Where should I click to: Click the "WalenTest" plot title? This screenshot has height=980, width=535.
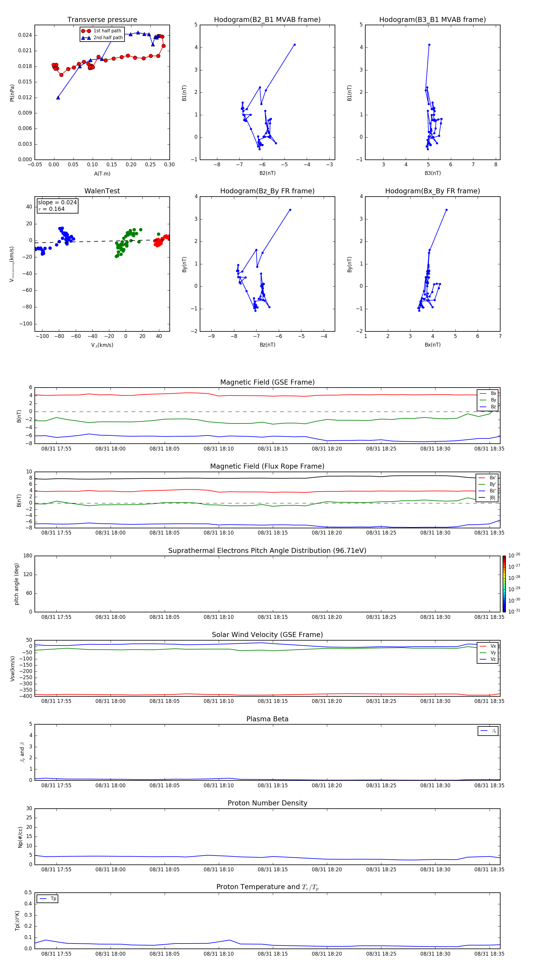click(x=102, y=191)
